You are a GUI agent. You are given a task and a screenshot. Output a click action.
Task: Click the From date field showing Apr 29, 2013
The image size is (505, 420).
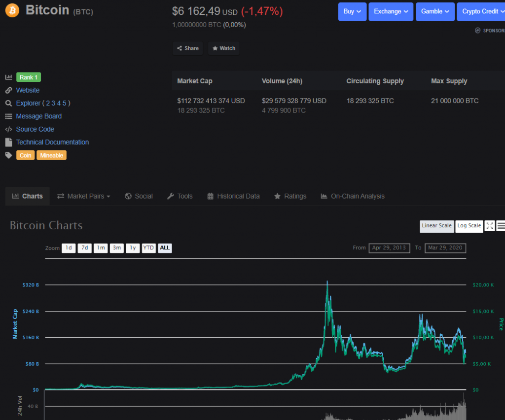[x=389, y=248]
